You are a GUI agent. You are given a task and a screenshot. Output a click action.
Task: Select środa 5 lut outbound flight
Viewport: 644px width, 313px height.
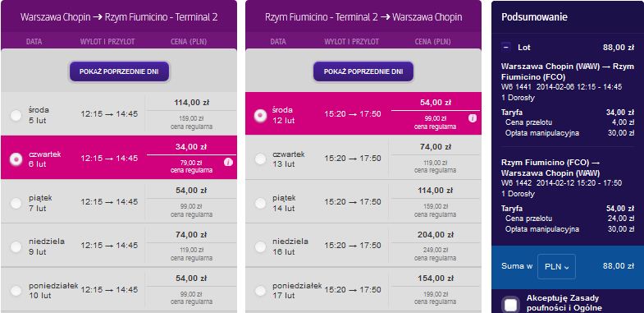pyautogui.click(x=16, y=116)
